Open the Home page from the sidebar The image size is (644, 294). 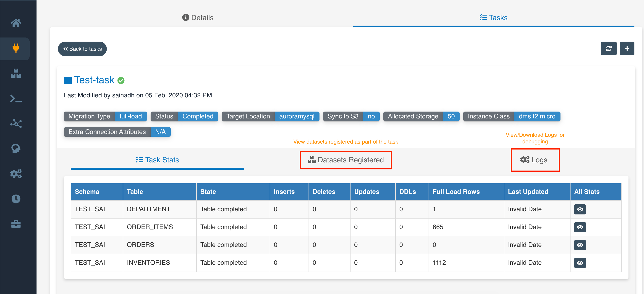click(x=16, y=23)
